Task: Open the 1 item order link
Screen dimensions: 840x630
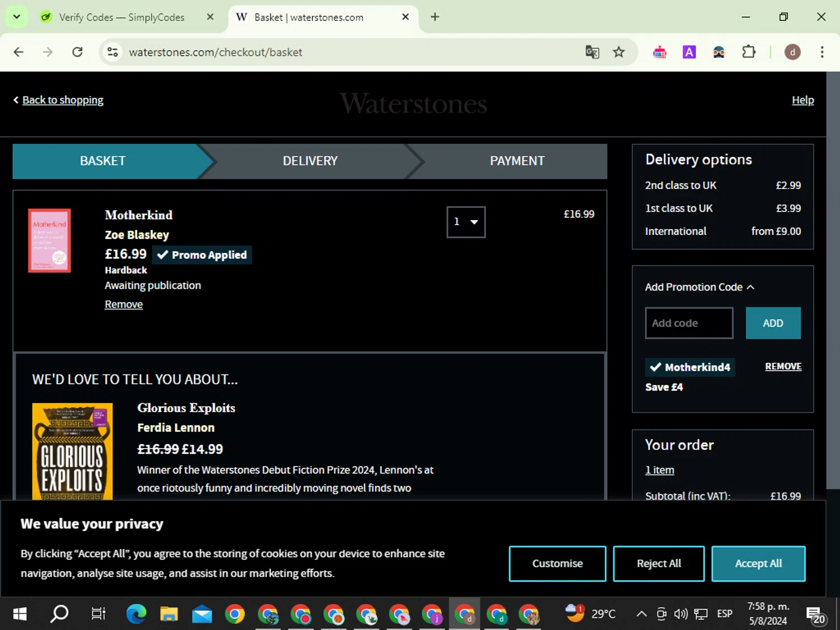Action: click(659, 470)
